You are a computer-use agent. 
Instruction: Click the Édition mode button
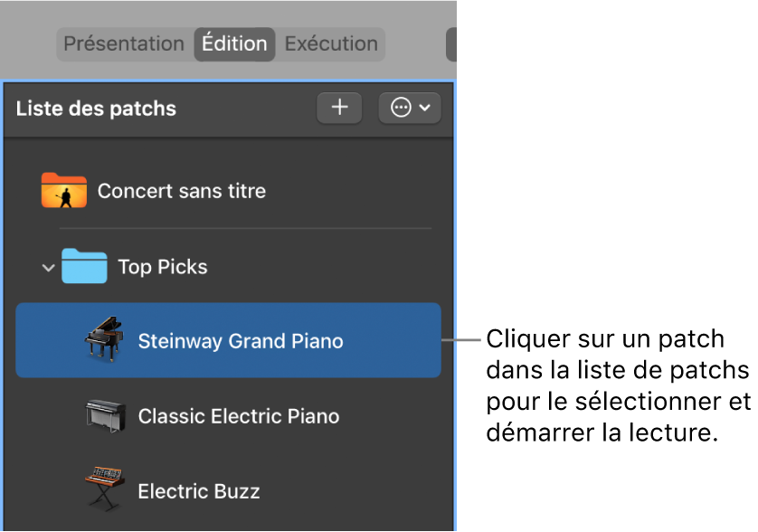tap(234, 43)
